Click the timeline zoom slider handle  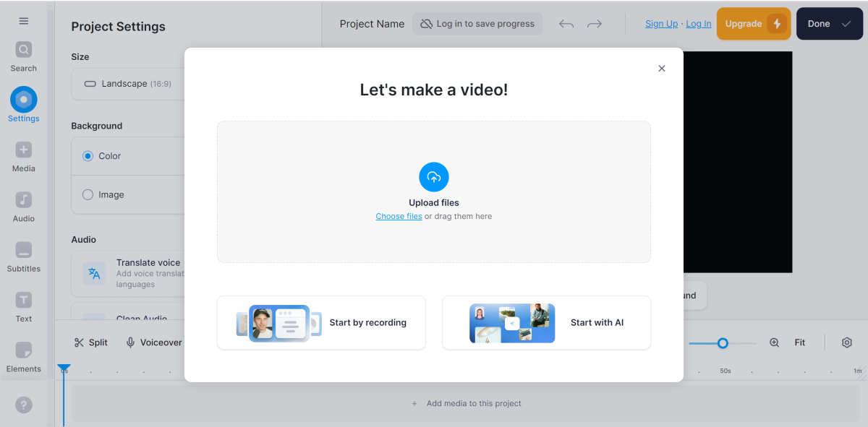coord(723,343)
